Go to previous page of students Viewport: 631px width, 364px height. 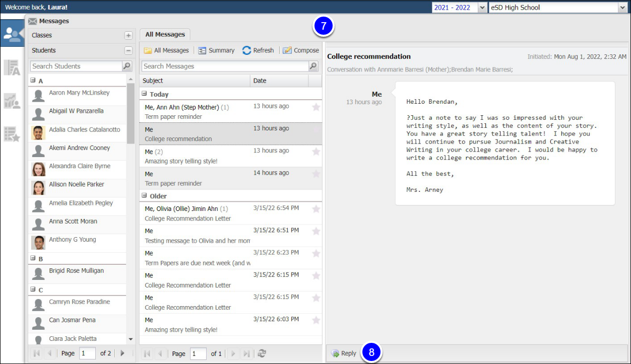49,353
